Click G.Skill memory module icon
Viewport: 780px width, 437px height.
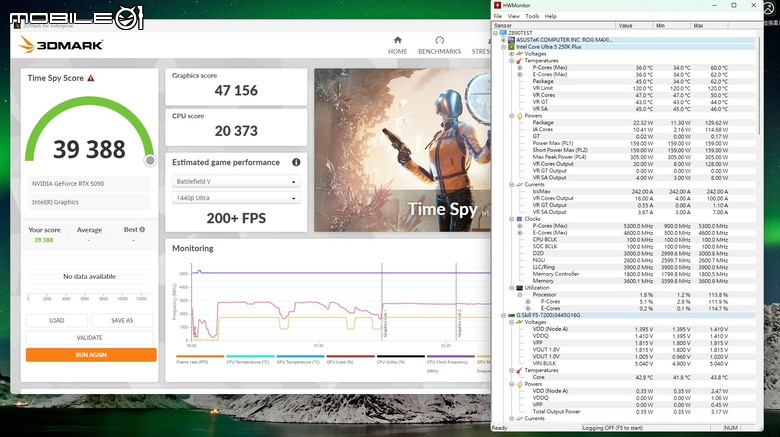click(x=511, y=315)
